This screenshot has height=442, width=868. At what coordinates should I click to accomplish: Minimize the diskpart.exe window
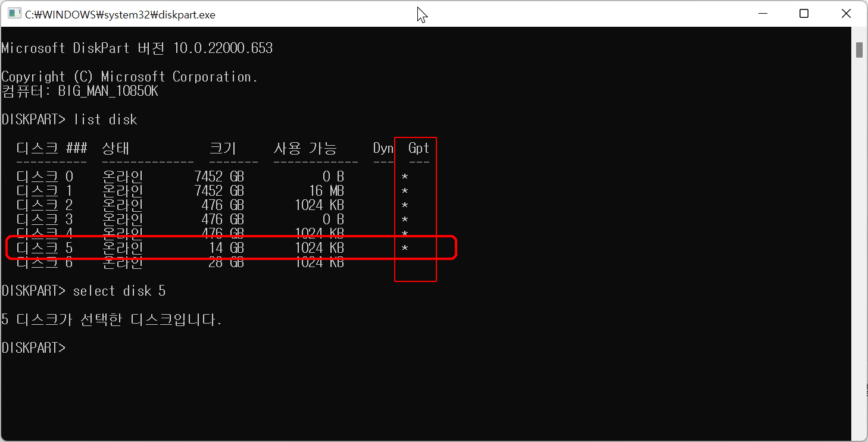pyautogui.click(x=762, y=14)
